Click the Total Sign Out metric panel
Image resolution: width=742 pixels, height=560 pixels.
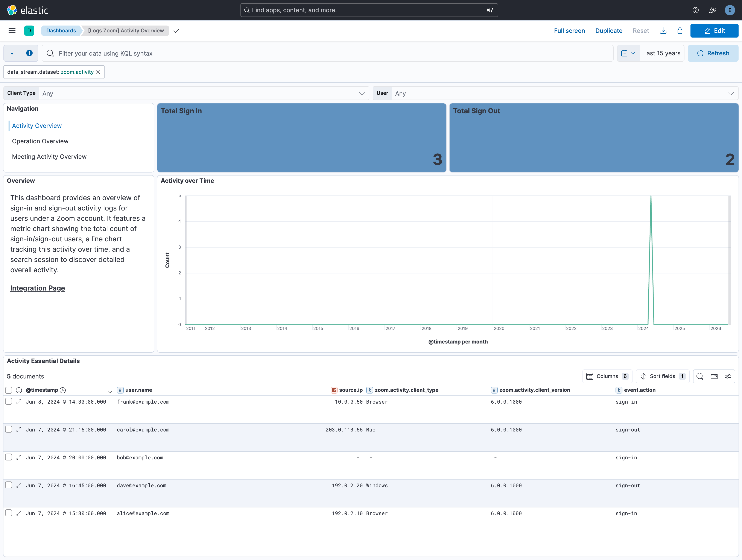(594, 138)
